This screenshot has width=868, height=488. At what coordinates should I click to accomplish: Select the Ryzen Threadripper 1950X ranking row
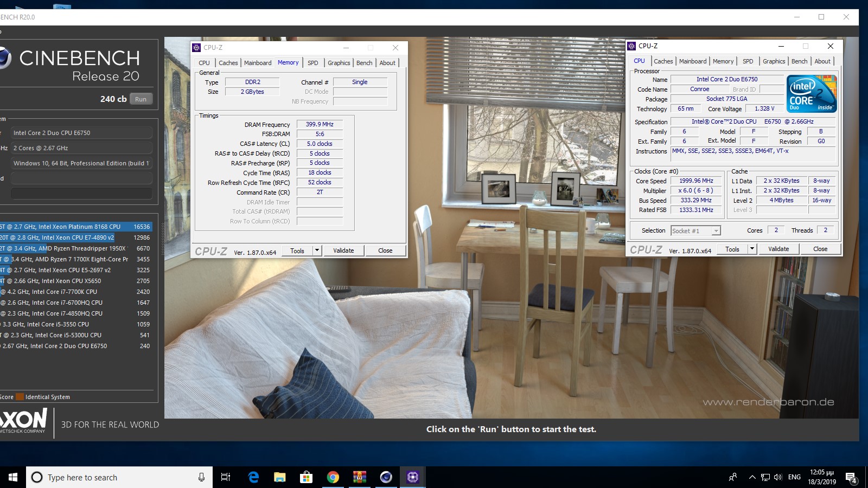[x=76, y=248]
